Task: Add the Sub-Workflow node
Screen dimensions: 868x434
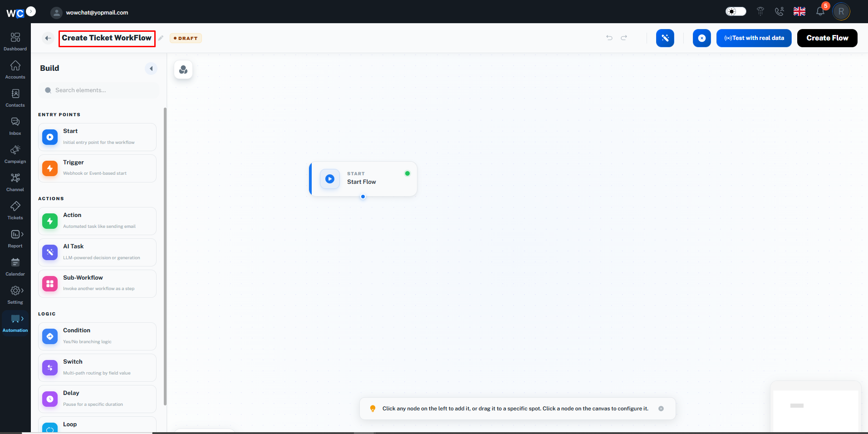Action: coord(97,284)
